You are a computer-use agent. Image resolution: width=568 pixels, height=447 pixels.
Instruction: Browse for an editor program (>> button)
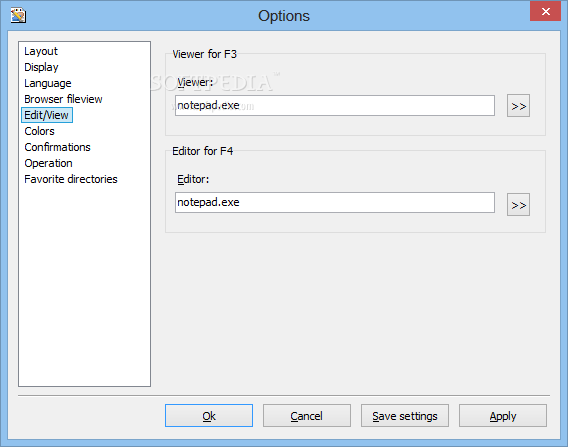coord(518,205)
